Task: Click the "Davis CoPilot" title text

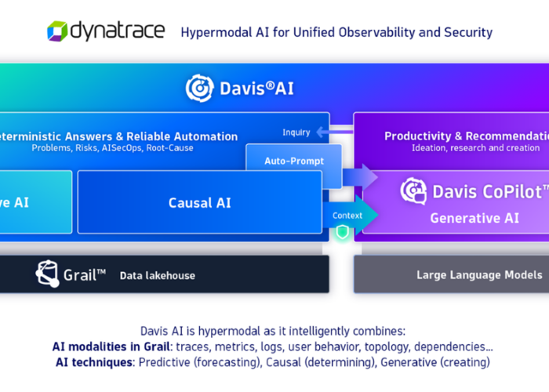Action: 490,191
